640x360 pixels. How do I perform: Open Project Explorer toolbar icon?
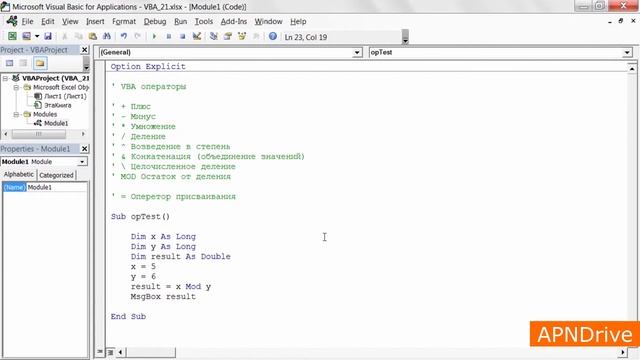pos(213,36)
